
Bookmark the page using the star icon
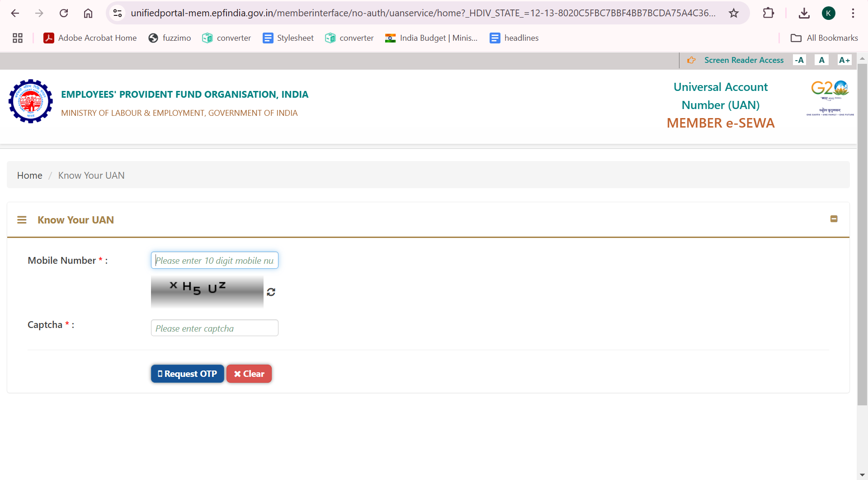(734, 13)
